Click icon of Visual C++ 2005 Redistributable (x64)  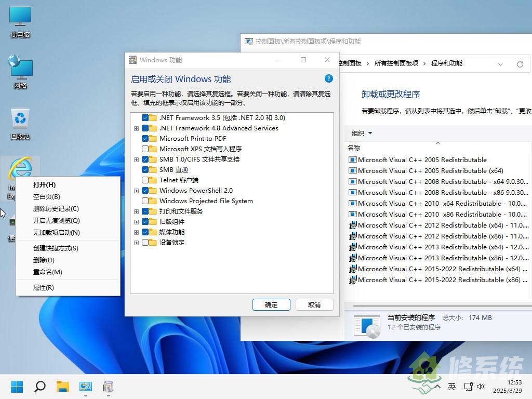point(353,170)
